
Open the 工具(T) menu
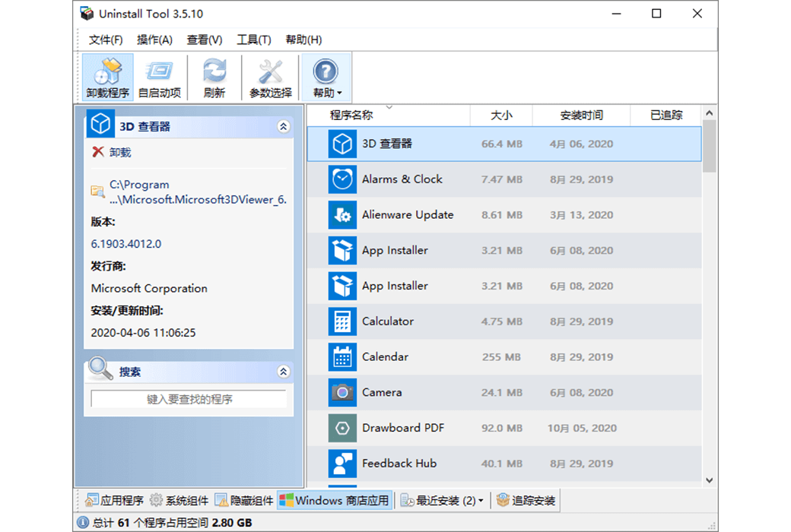pyautogui.click(x=254, y=40)
